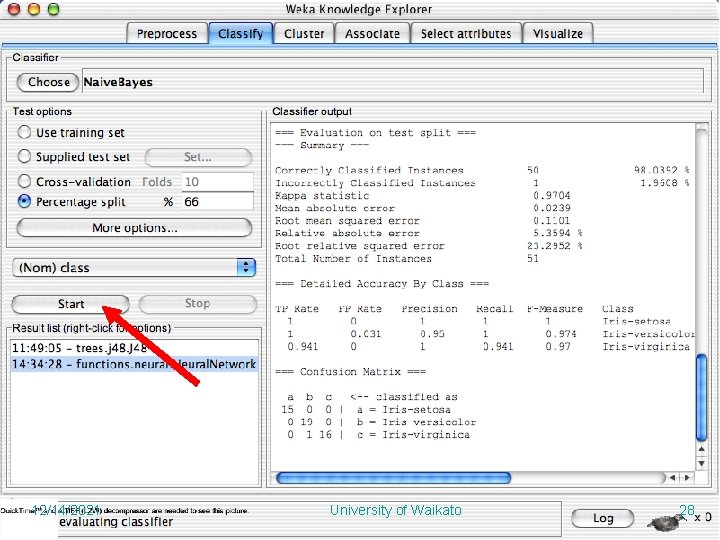
Task: Click the output scroll up arrow
Action: click(702, 449)
